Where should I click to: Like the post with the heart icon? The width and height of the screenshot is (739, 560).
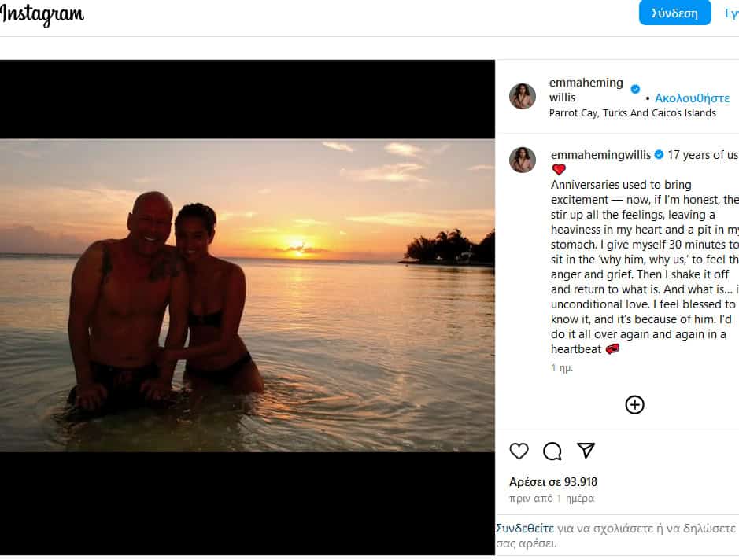click(x=519, y=451)
